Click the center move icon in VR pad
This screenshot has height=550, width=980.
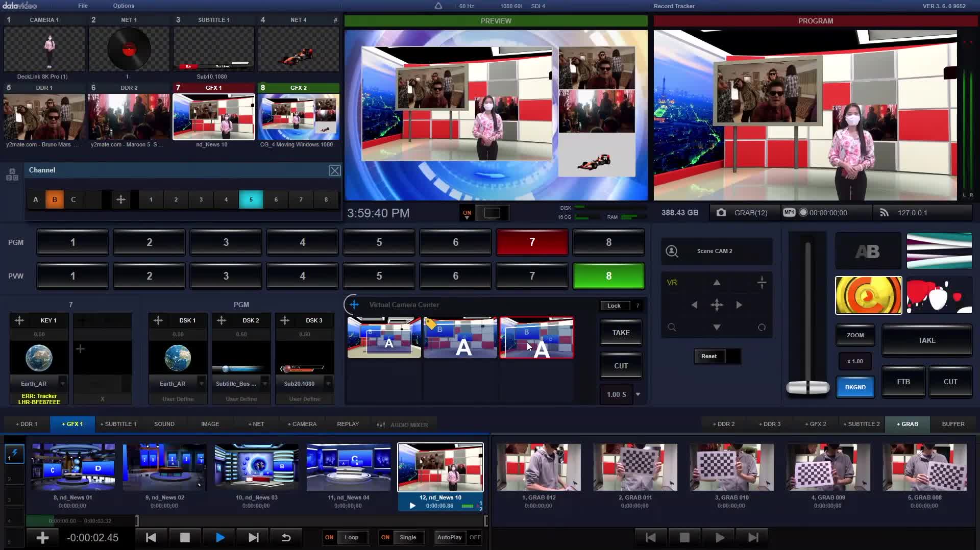(x=717, y=305)
